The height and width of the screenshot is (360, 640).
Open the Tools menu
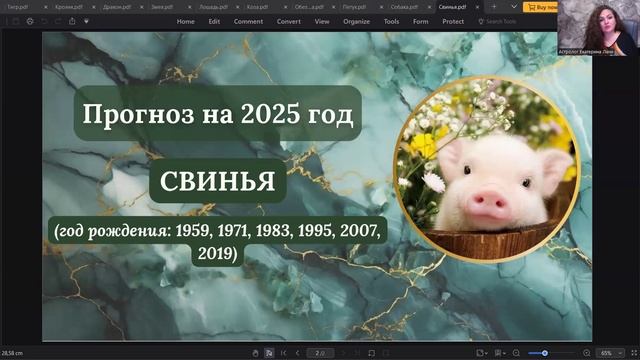coord(391,22)
